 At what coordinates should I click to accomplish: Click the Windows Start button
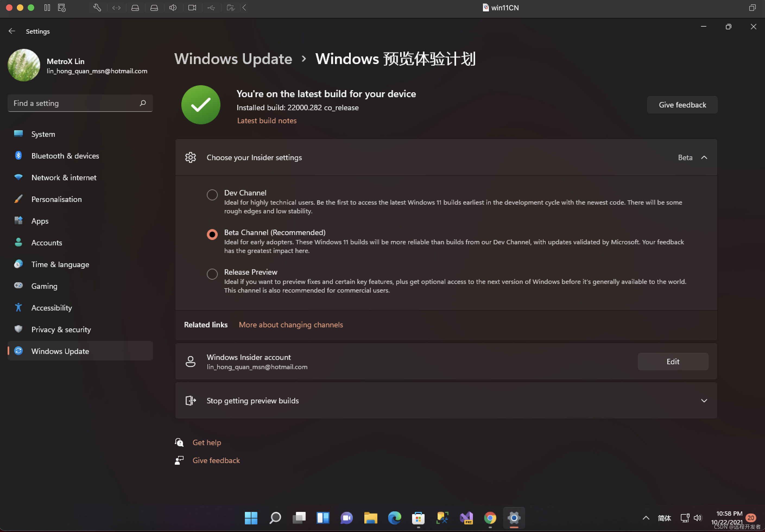[x=251, y=517]
